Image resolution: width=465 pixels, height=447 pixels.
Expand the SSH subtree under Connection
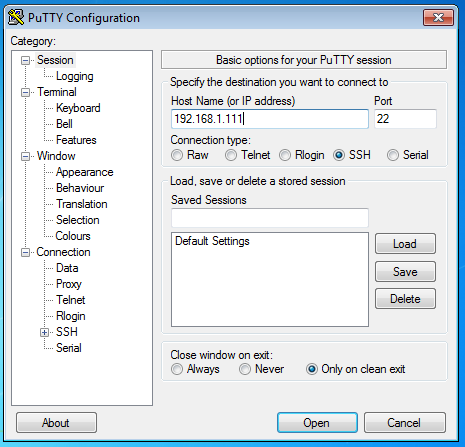pos(44,332)
